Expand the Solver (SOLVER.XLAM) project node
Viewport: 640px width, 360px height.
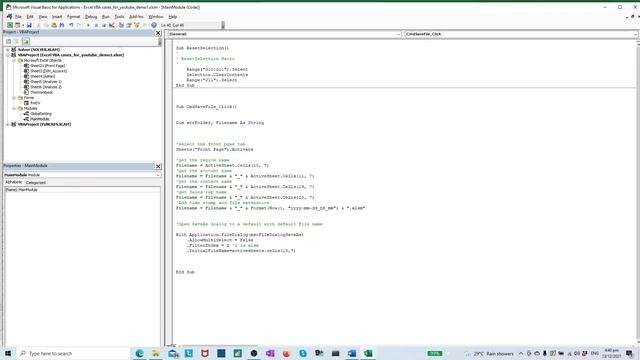pos(8,50)
